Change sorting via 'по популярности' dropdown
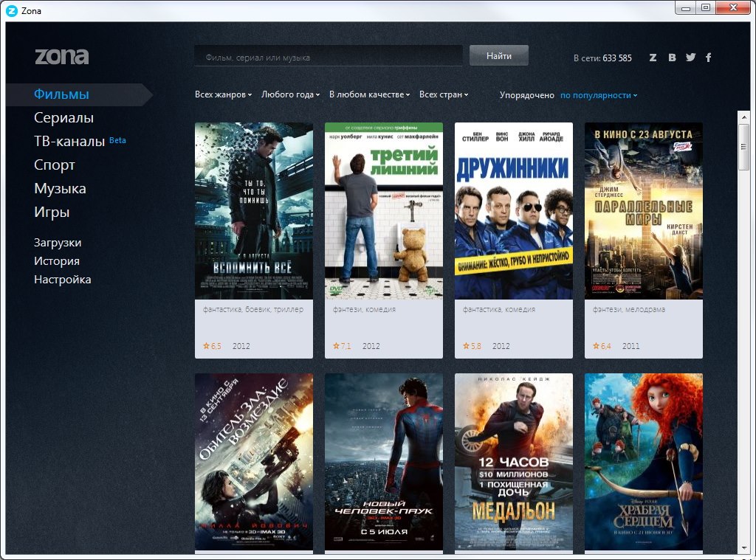Viewport: 756px width, 560px height. pos(598,95)
